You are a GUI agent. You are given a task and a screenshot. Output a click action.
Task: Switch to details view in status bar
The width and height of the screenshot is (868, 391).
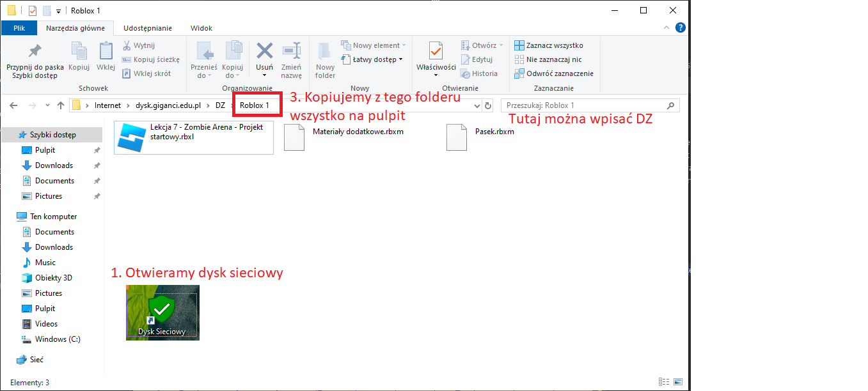pyautogui.click(x=663, y=382)
